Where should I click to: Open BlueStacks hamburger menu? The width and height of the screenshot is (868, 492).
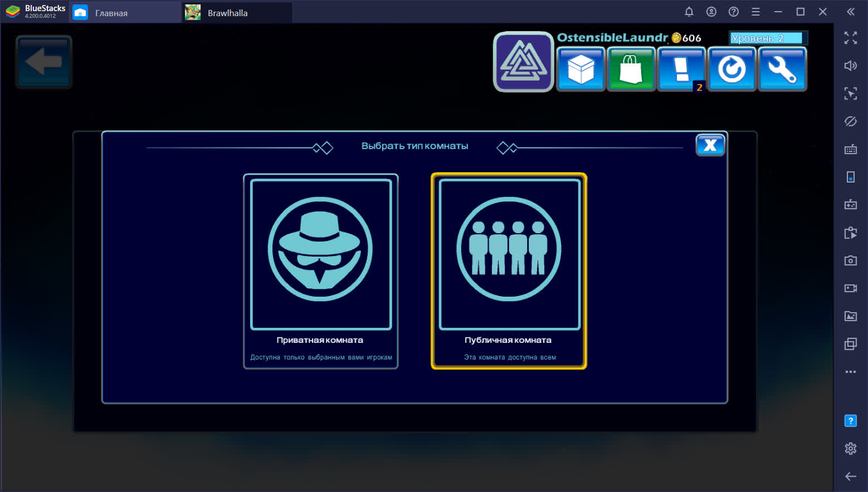[x=756, y=12]
